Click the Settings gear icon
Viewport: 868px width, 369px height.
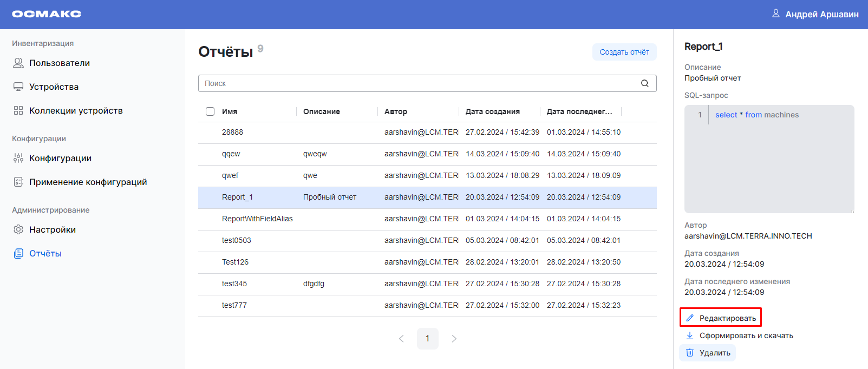coord(18,230)
